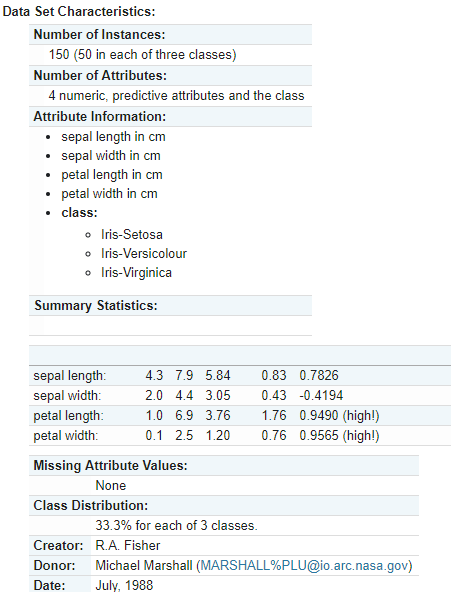Click the sepal length statistics row

[240, 376]
